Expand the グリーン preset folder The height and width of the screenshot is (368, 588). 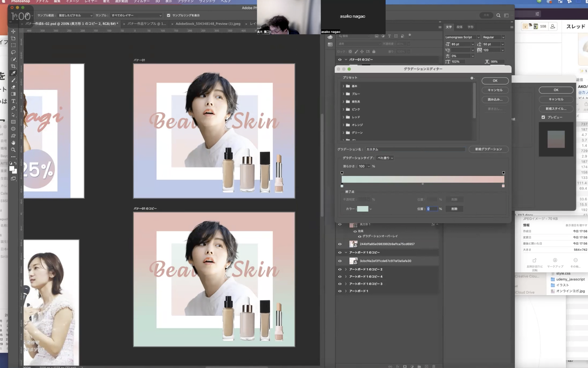(x=343, y=133)
